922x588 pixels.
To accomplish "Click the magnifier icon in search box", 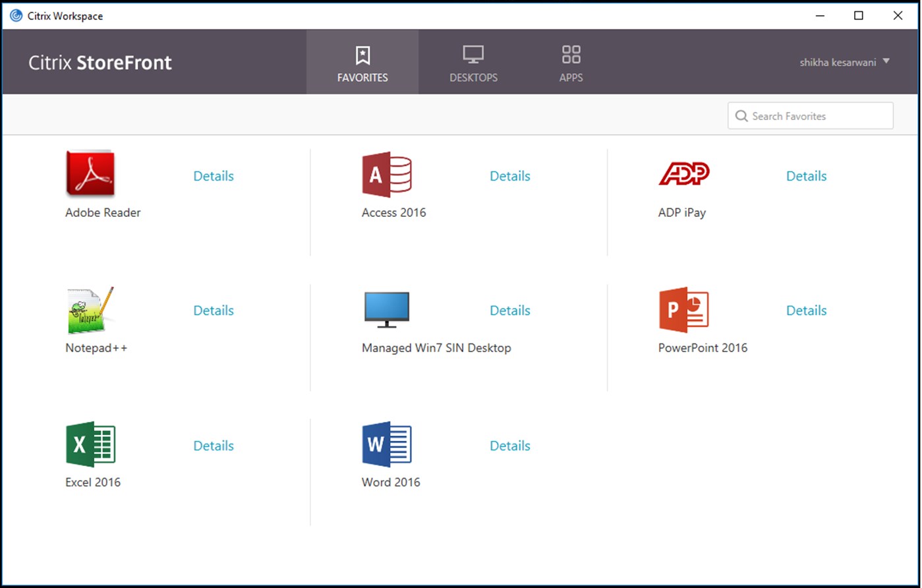I will tap(741, 116).
